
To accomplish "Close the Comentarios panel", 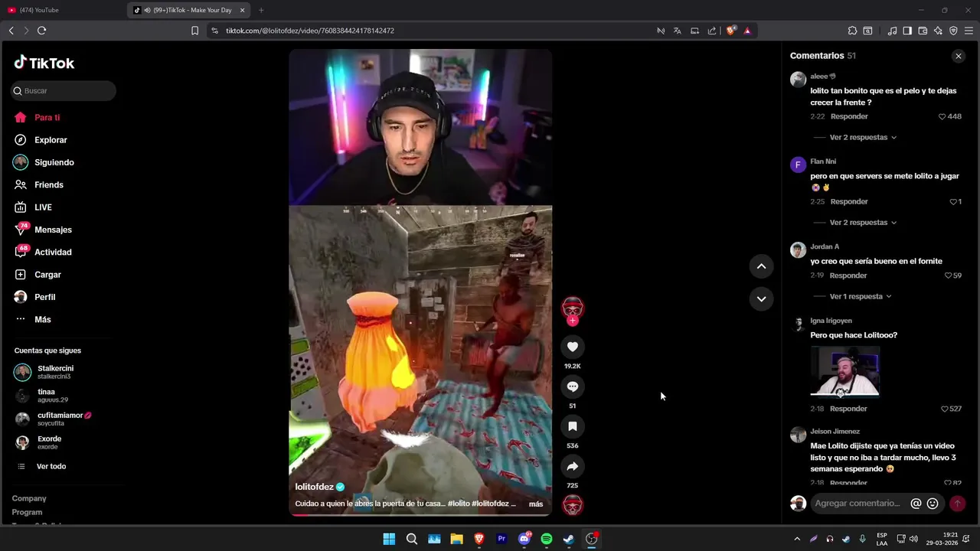I will click(x=958, y=56).
